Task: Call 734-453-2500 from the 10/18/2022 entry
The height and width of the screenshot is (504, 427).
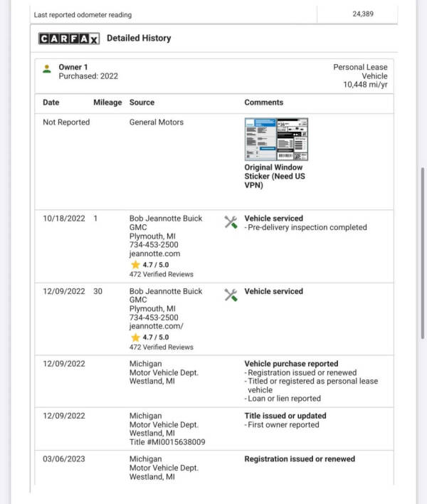Action: click(x=154, y=244)
